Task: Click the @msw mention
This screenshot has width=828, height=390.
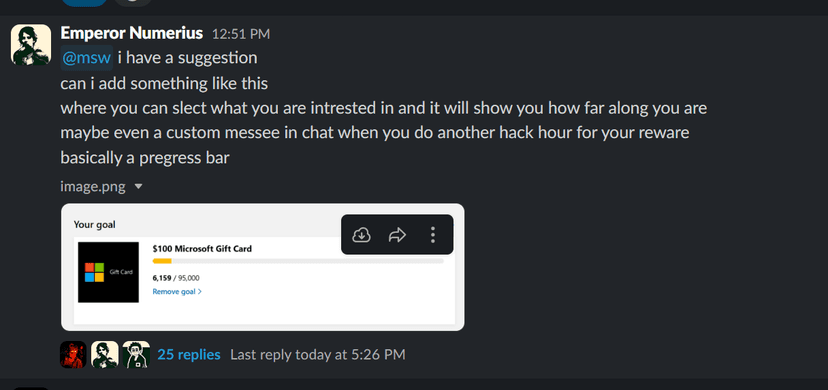Action: coord(87,58)
